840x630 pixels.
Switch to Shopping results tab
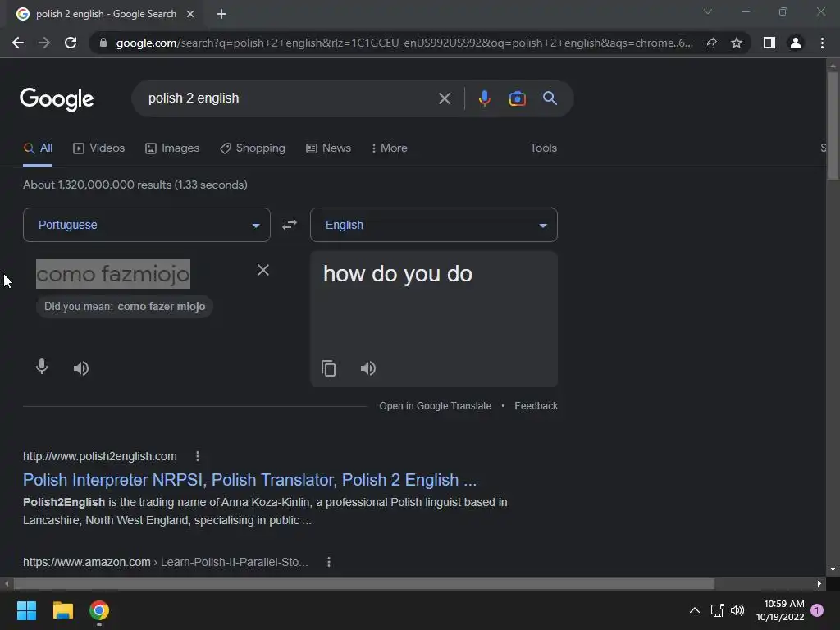point(253,148)
